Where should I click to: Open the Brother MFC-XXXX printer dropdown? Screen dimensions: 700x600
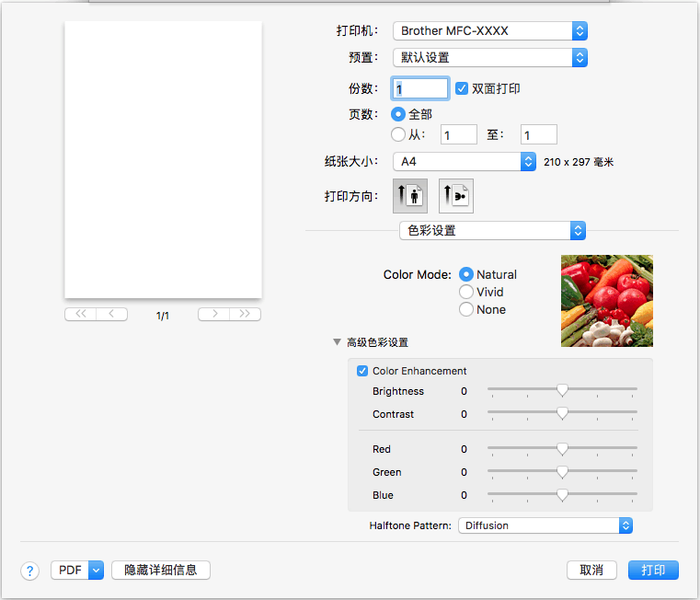coord(489,30)
